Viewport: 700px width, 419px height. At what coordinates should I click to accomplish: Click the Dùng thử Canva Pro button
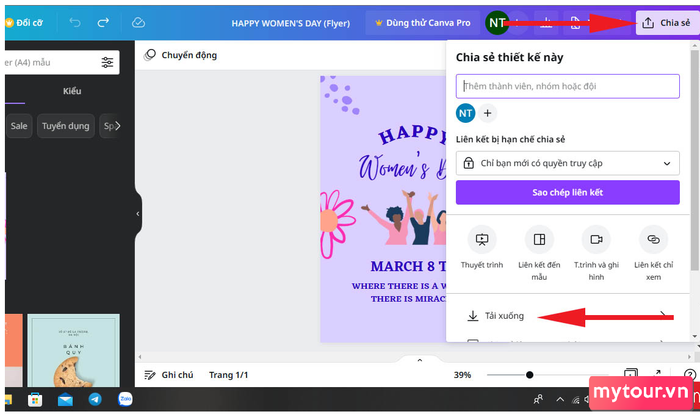coord(421,22)
